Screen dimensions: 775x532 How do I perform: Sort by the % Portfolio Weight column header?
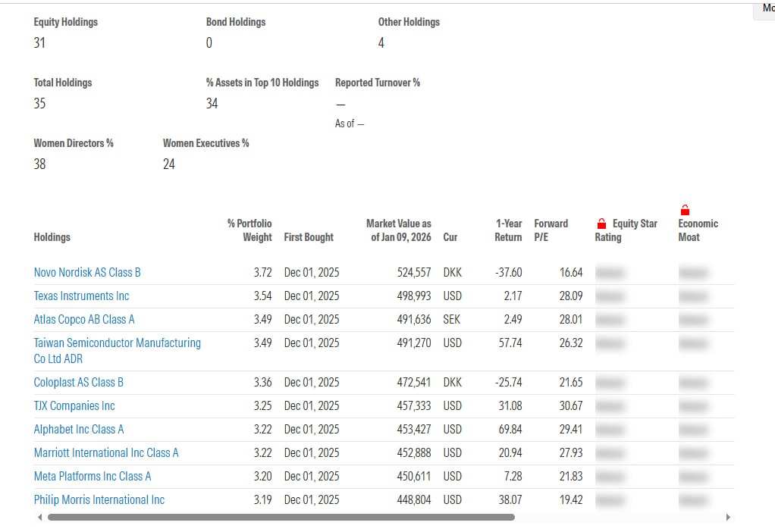click(x=249, y=230)
